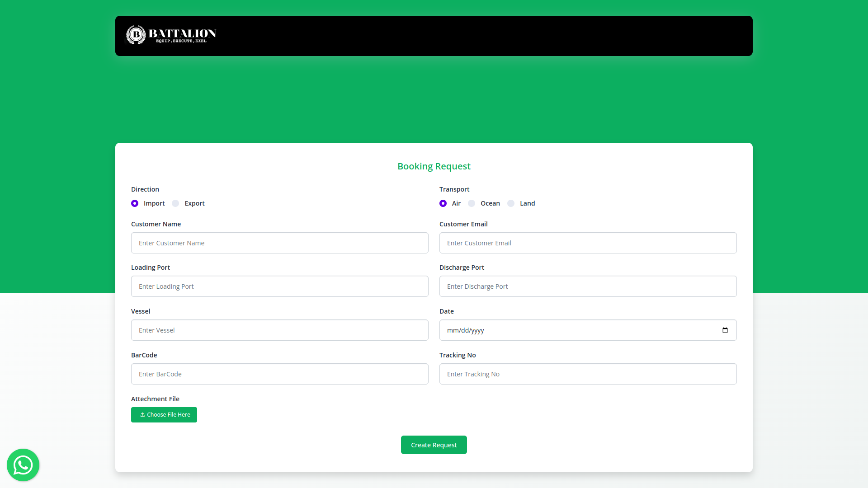Choose Air transport option
Viewport: 868px width, 488px height.
(443, 203)
